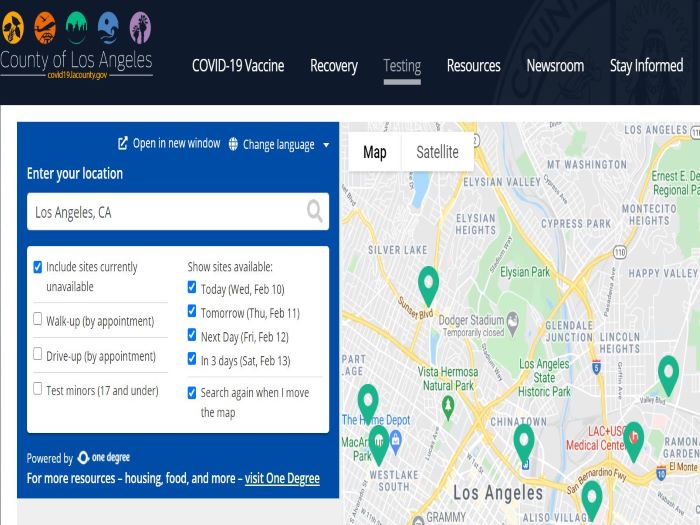Click the One Degree logo
Viewport: 700px width, 525px height.
(104, 458)
